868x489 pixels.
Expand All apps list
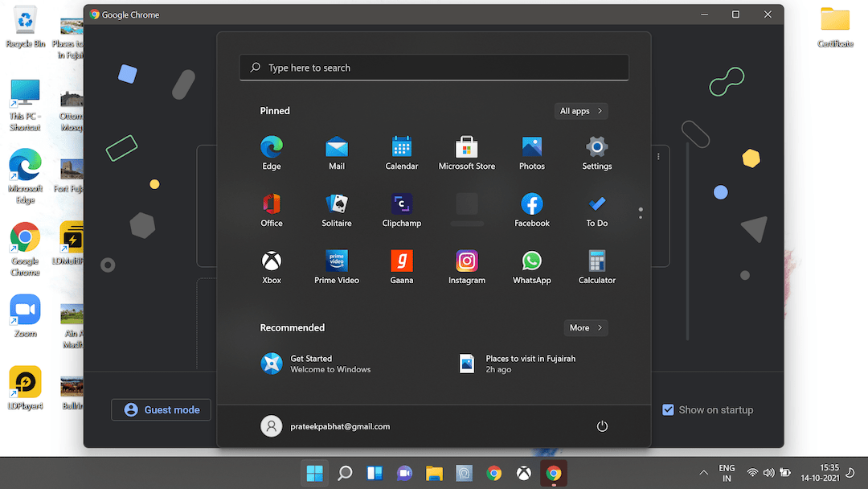click(581, 111)
